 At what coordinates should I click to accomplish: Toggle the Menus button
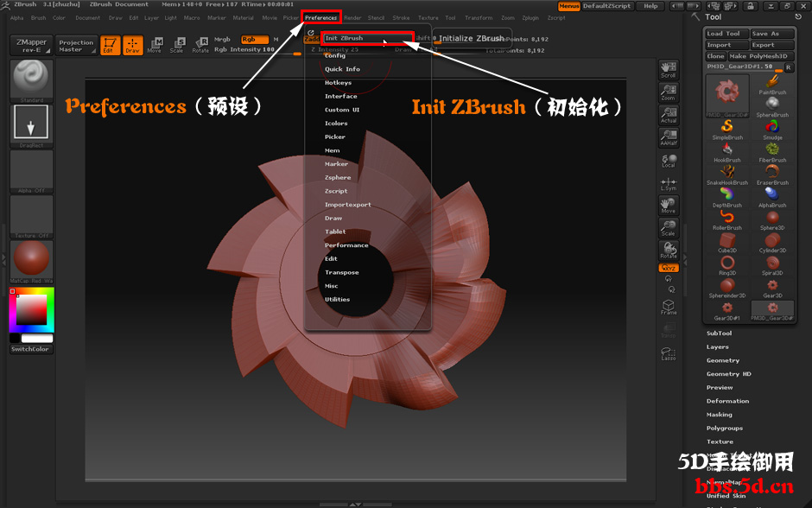(x=568, y=6)
